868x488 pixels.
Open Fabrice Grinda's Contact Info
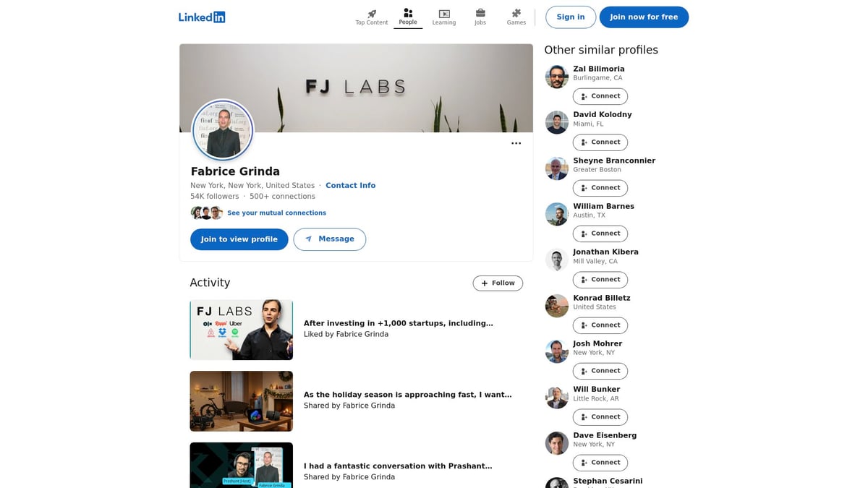pyautogui.click(x=350, y=185)
